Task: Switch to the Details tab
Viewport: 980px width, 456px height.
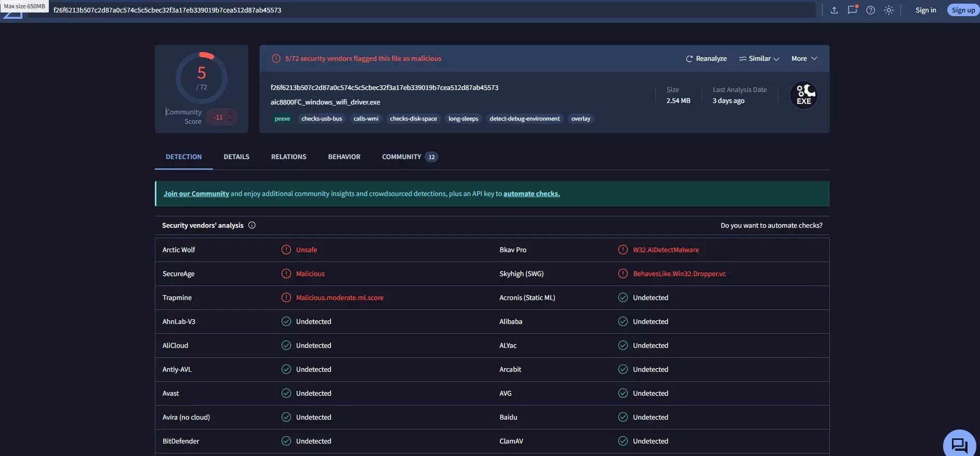Action: [x=236, y=157]
